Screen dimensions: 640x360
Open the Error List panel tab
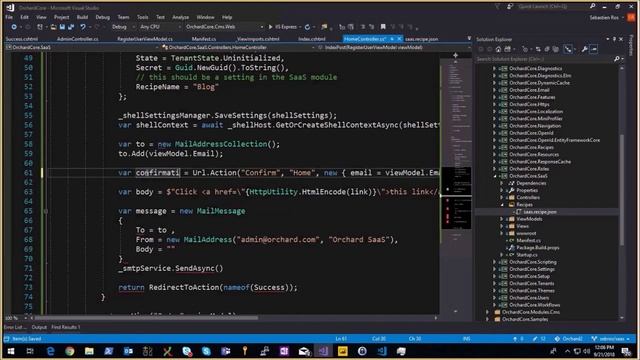click(x=14, y=327)
